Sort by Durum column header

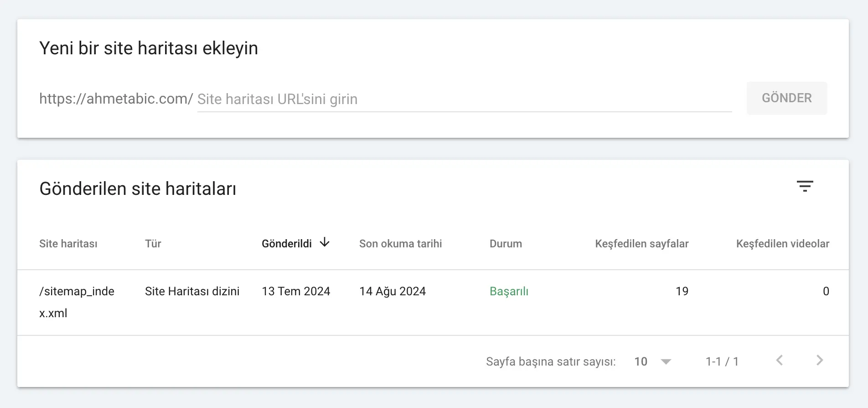coord(506,244)
